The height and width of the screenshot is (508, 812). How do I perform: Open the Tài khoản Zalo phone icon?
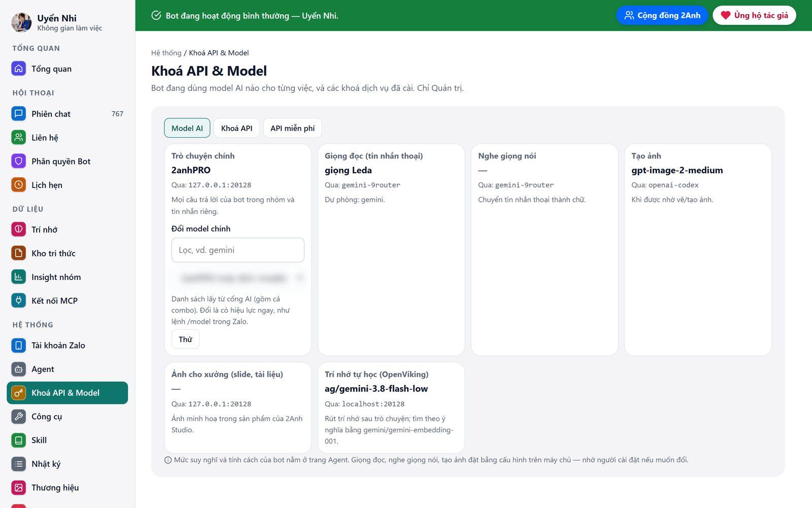pyautogui.click(x=19, y=345)
